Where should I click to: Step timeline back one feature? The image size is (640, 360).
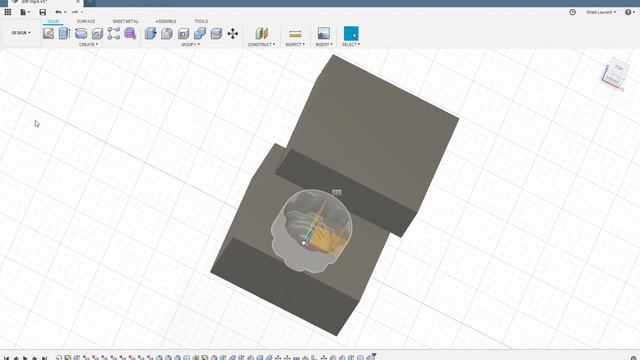(16, 358)
